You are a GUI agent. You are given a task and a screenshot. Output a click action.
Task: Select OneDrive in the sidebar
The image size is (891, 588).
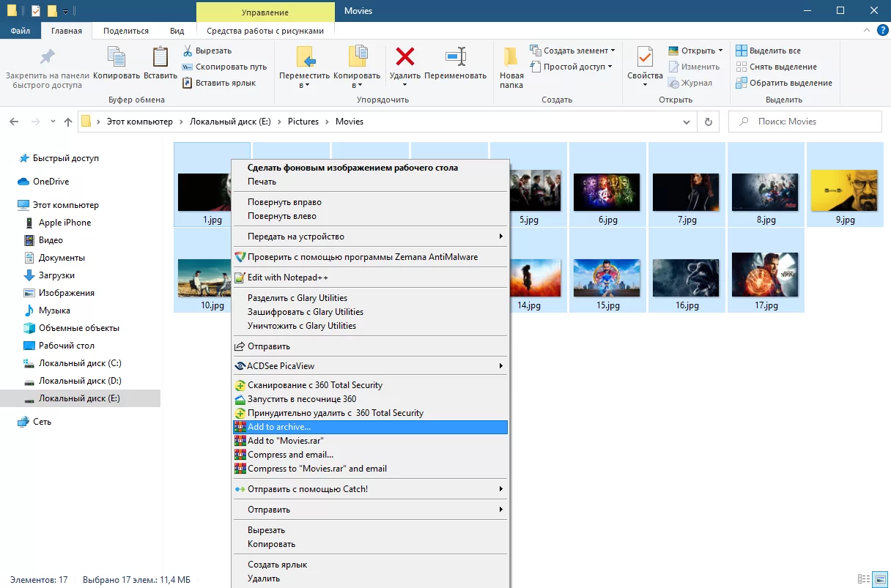[43, 182]
